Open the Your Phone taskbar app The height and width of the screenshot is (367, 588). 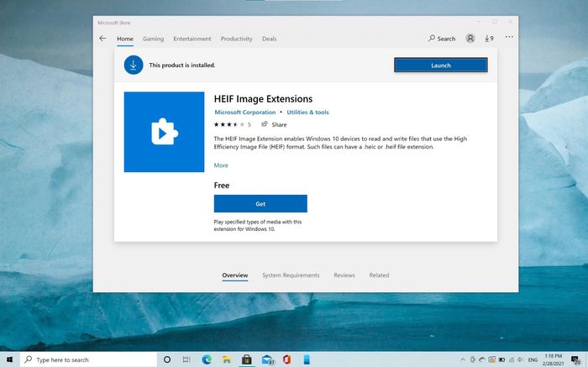(307, 359)
